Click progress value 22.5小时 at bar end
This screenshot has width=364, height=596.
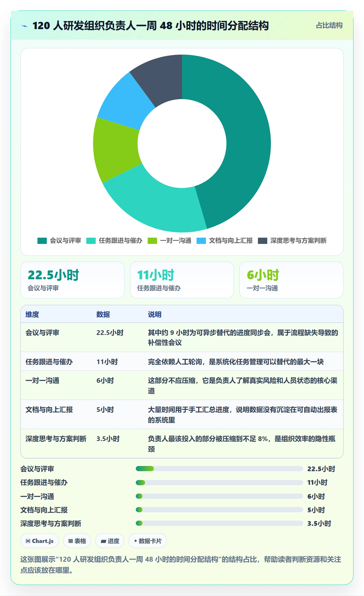click(321, 469)
